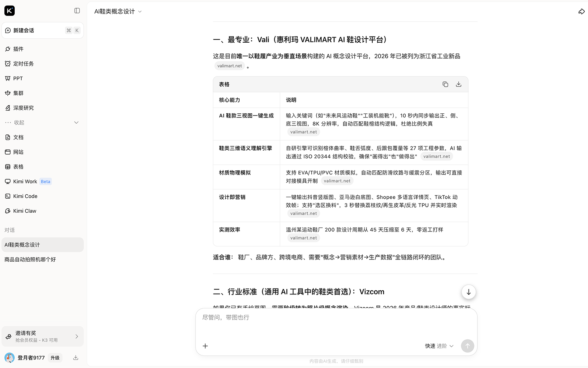
Task: Click the 适合谁 paragraph text
Action: point(330,257)
